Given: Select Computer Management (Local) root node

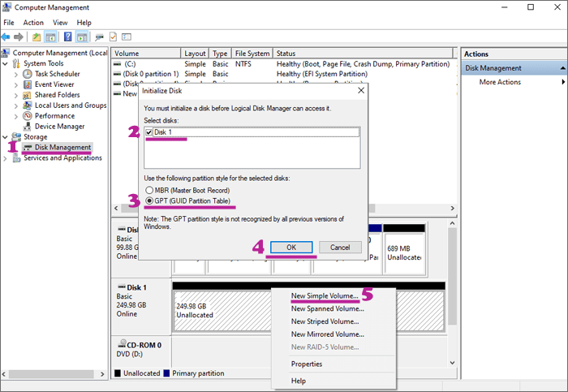Looking at the screenshot, I should pyautogui.click(x=60, y=53).
